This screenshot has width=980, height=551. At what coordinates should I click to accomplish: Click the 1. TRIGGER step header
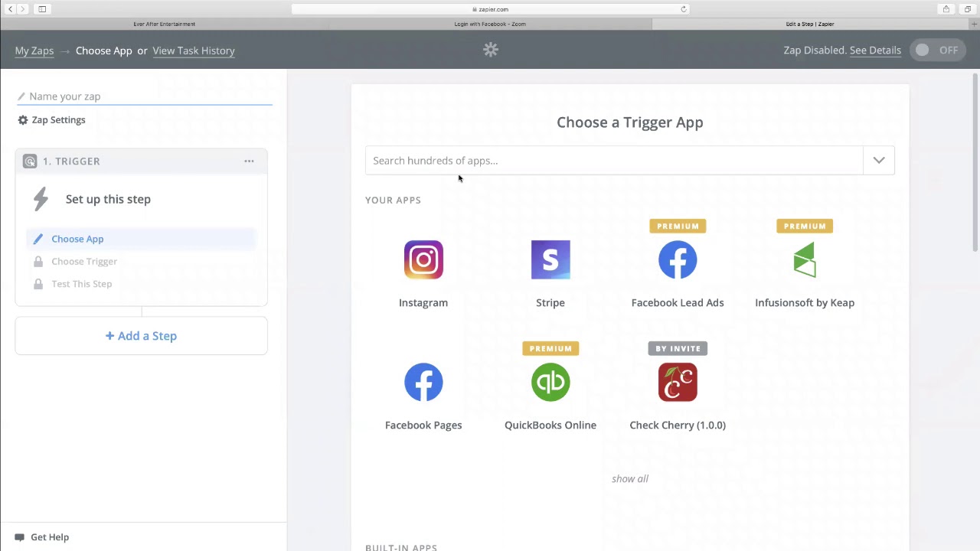[141, 161]
